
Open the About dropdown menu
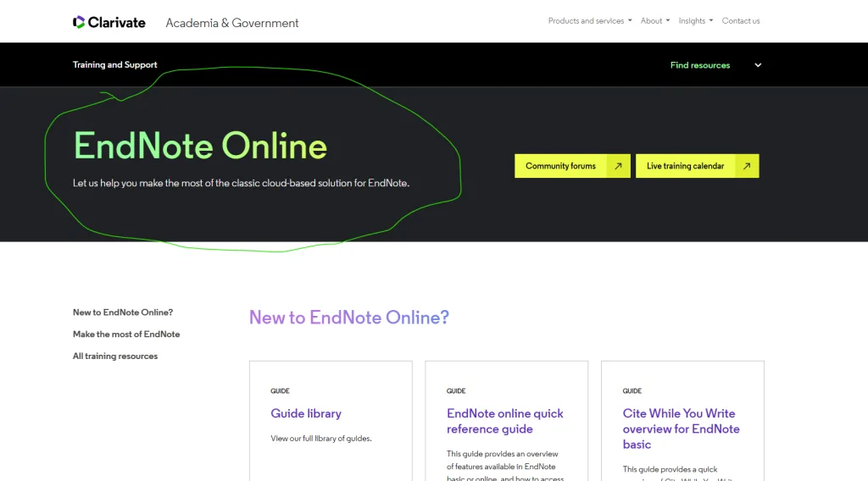click(x=654, y=21)
